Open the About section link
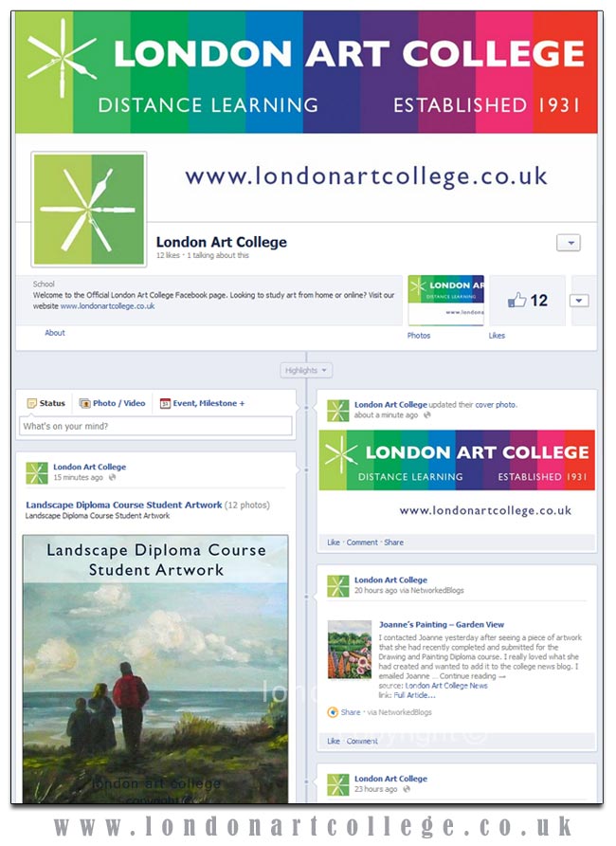616x846 pixels. (x=55, y=333)
